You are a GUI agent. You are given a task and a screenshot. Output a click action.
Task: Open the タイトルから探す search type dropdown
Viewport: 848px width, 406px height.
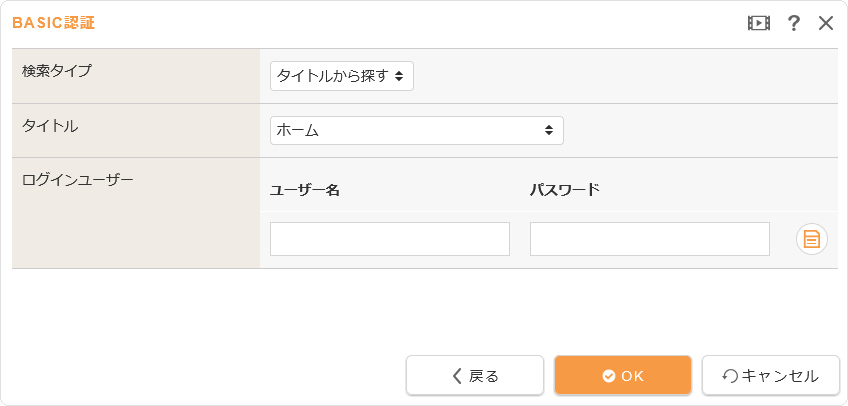[x=341, y=76]
